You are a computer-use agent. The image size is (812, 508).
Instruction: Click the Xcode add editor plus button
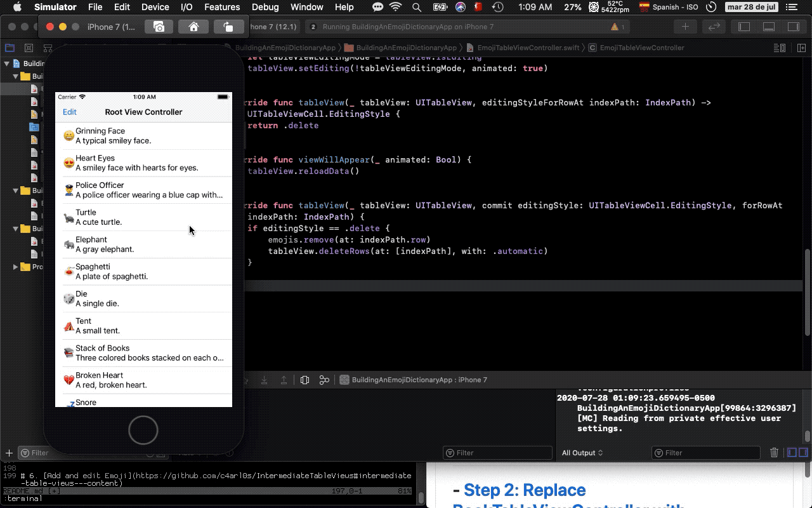click(685, 27)
